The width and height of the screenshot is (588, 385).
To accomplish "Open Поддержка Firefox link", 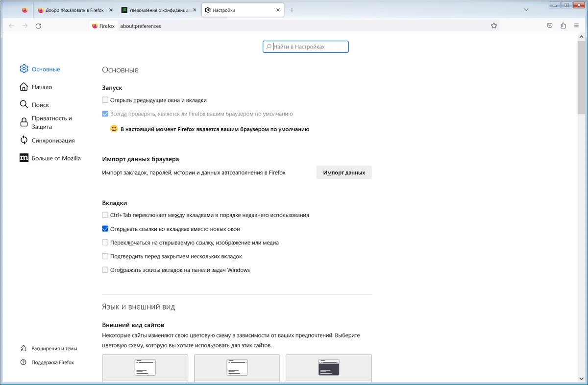I will 52,362.
